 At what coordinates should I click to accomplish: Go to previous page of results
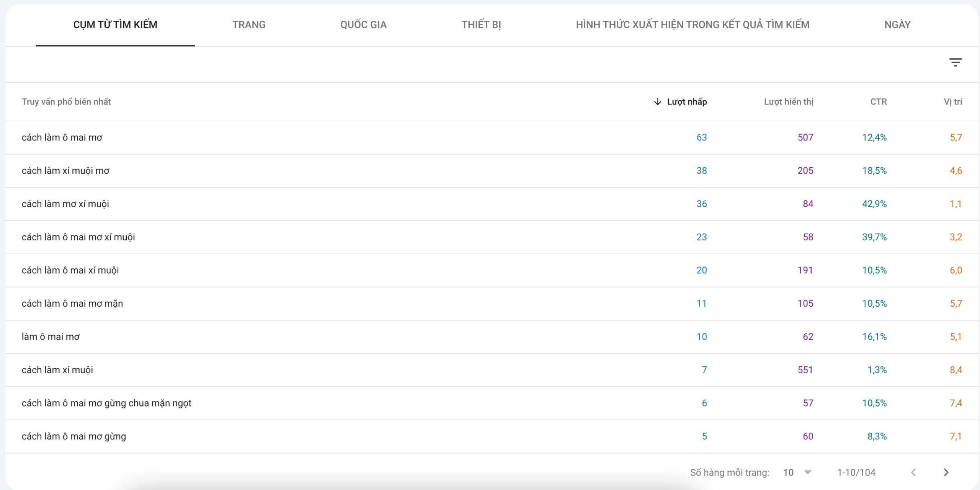click(x=913, y=472)
